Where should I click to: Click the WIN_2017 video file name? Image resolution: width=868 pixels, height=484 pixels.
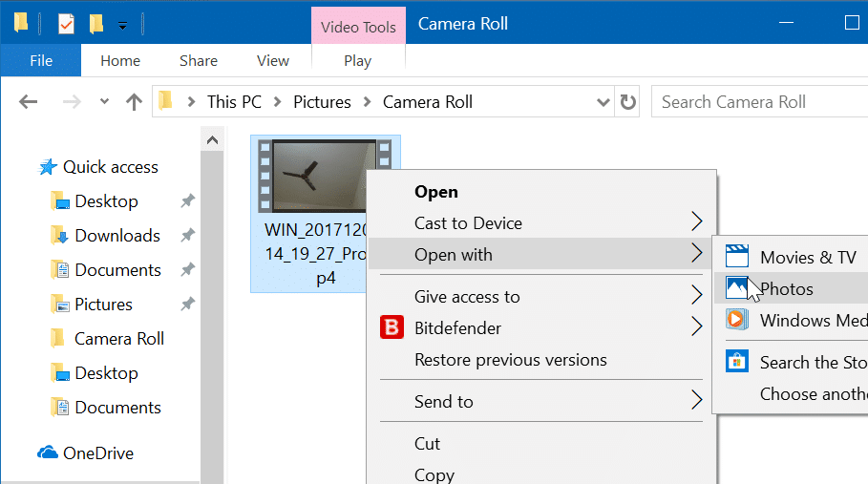pos(315,253)
